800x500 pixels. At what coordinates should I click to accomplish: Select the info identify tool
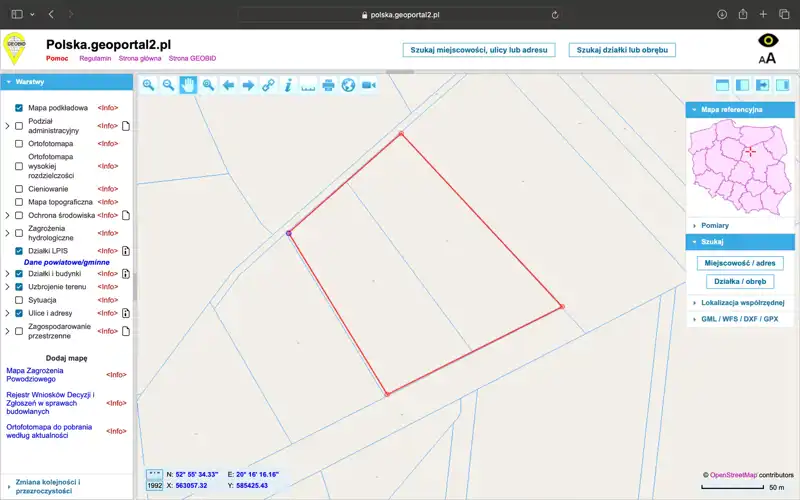(x=288, y=85)
